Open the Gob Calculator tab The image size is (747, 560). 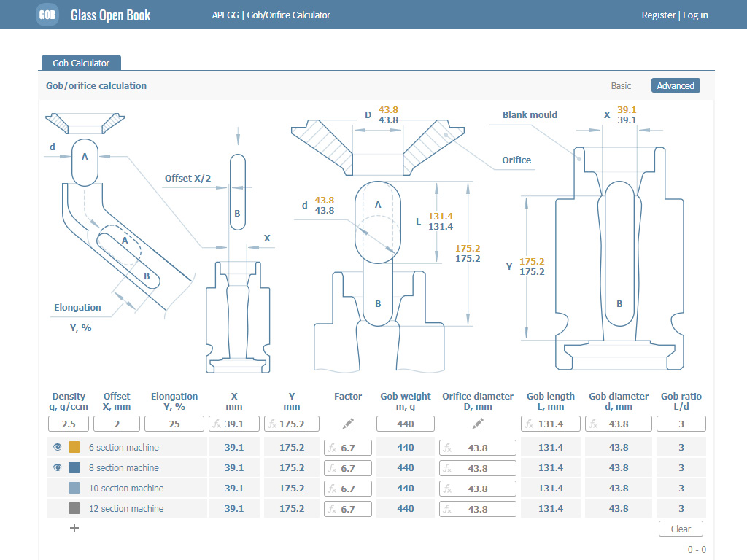click(x=81, y=63)
